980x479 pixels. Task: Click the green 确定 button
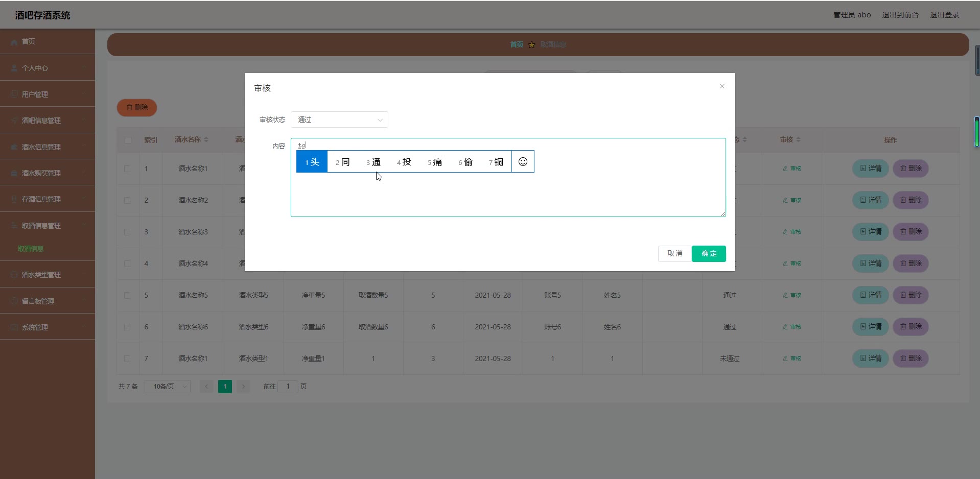coord(708,254)
